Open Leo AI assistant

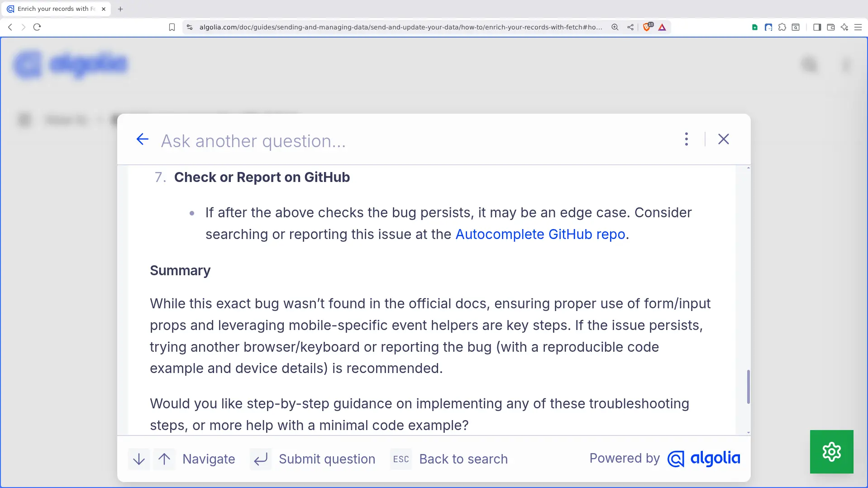pyautogui.click(x=844, y=27)
